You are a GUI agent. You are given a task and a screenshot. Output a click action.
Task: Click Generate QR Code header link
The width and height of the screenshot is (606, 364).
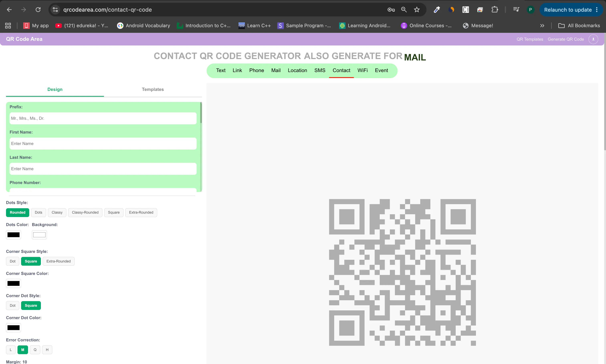566,39
